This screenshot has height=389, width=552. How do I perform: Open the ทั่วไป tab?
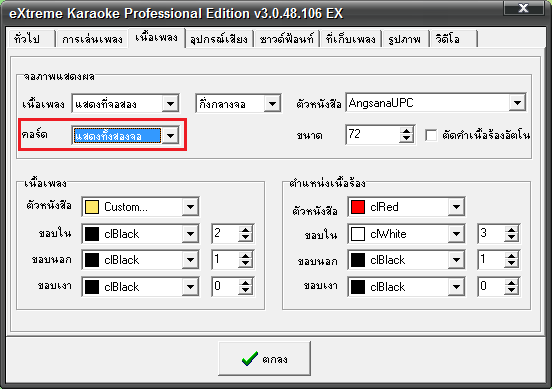(31, 38)
